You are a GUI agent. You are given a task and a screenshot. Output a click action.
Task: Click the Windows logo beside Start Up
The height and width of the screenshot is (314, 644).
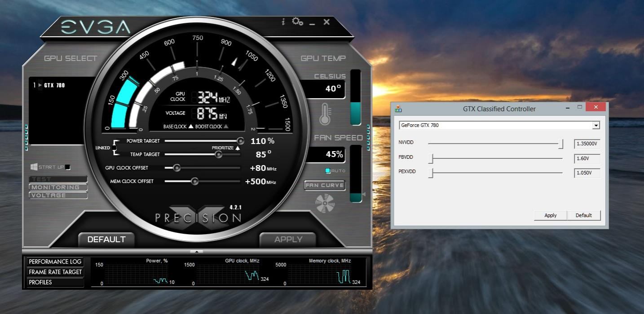34,167
